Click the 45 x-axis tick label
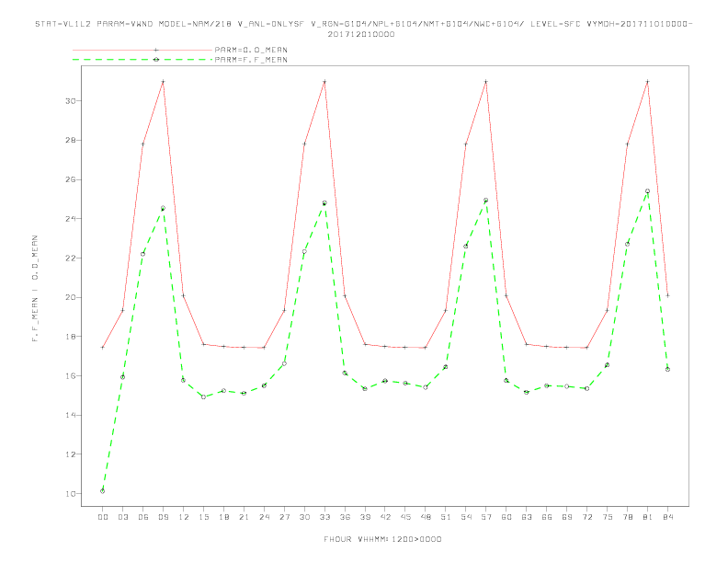This screenshot has height=563, width=728. [405, 517]
